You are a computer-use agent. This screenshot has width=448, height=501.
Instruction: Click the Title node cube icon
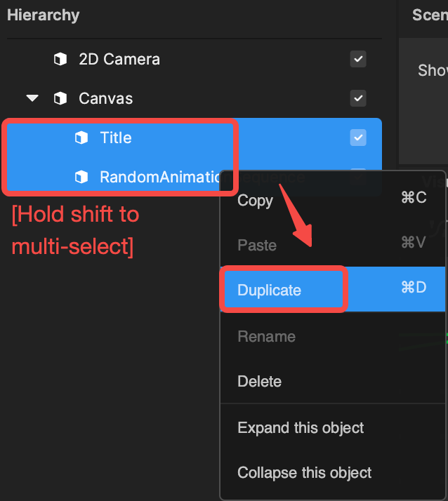pos(81,138)
